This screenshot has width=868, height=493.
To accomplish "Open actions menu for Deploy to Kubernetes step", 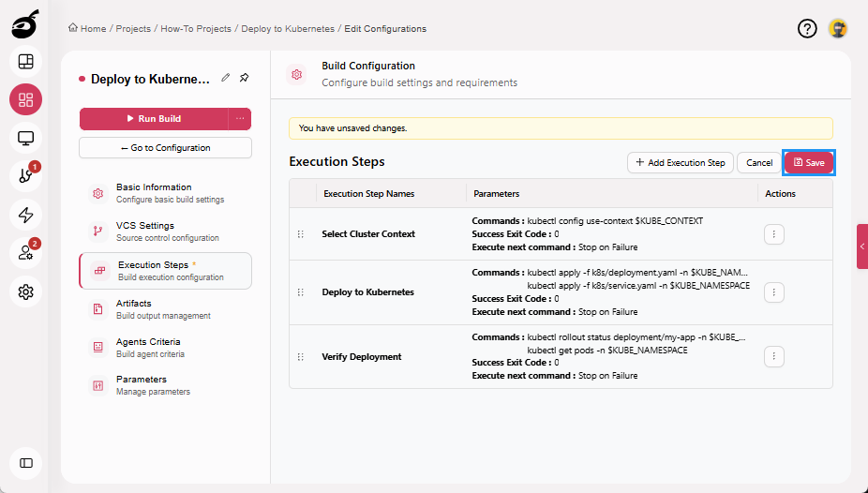I will point(774,292).
